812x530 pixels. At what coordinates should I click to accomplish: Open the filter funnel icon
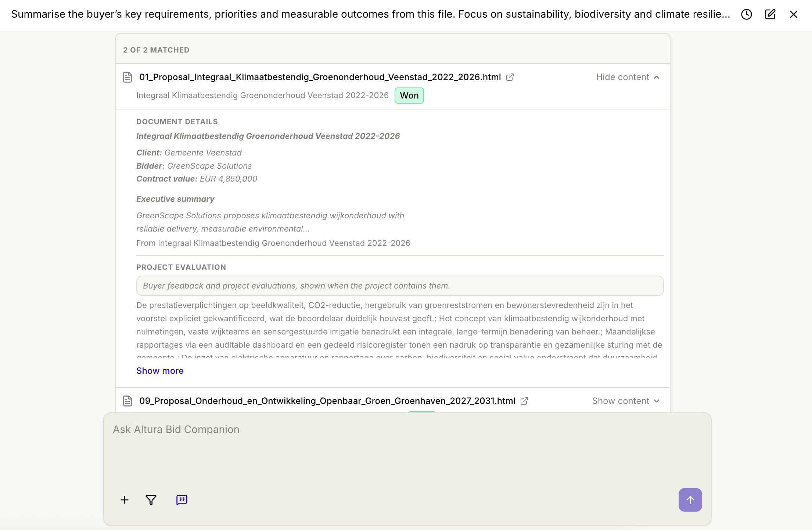[151, 500]
